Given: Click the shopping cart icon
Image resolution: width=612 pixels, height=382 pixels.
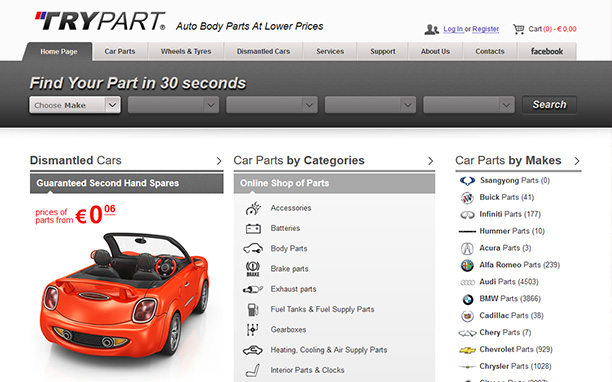Looking at the screenshot, I should [x=519, y=29].
